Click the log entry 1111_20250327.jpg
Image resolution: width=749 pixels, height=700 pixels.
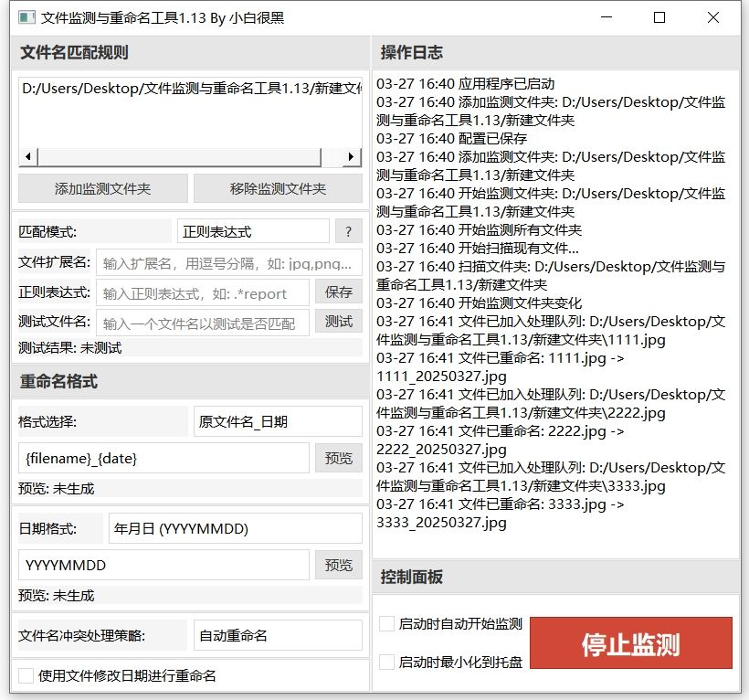pyautogui.click(x=441, y=377)
